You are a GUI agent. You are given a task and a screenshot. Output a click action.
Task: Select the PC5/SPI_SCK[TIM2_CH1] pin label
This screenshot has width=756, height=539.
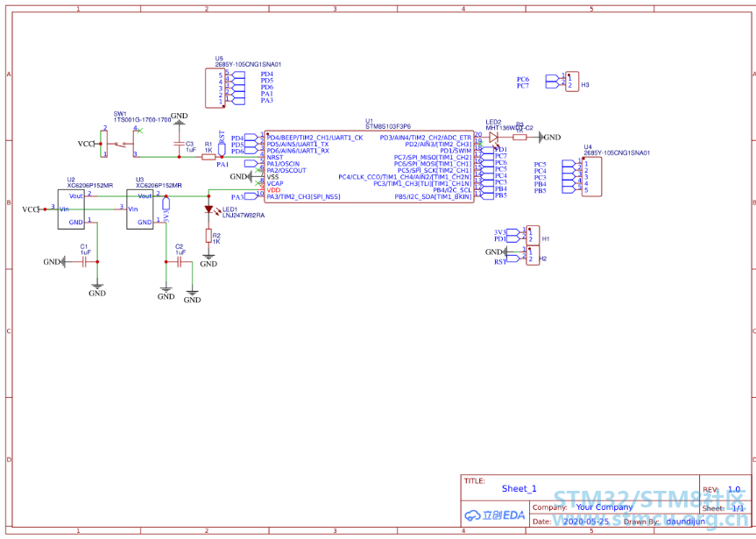(x=435, y=170)
